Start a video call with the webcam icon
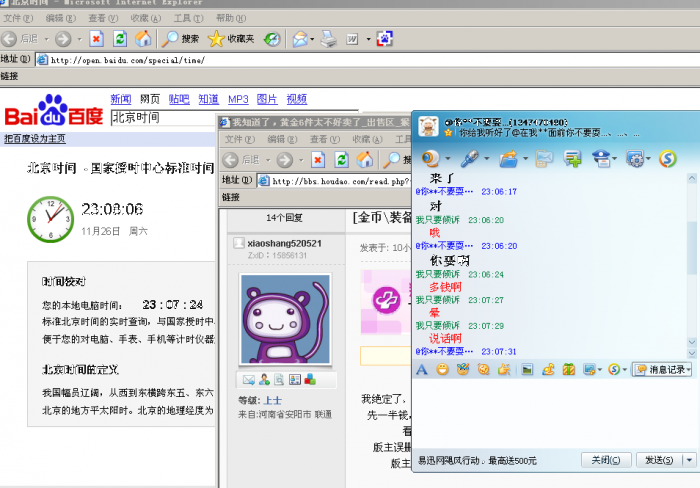 click(431, 158)
